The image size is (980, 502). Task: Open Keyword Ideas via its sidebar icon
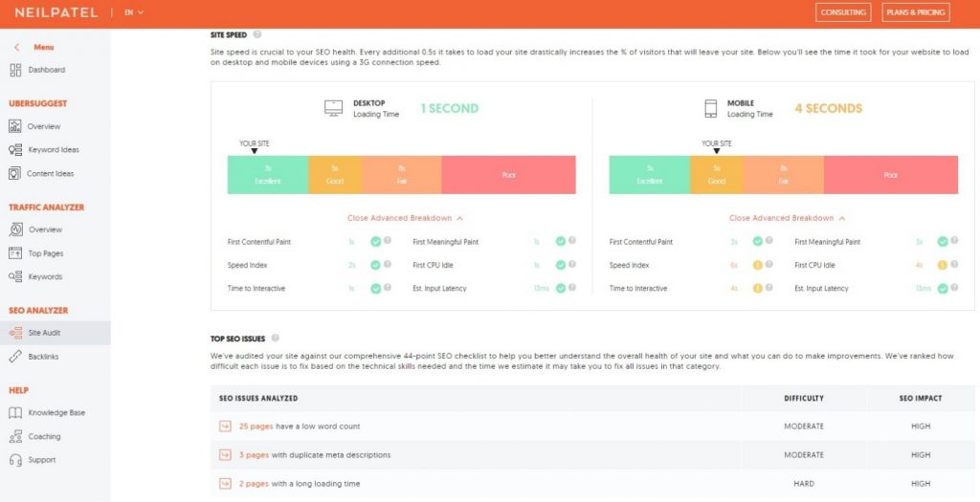point(15,150)
